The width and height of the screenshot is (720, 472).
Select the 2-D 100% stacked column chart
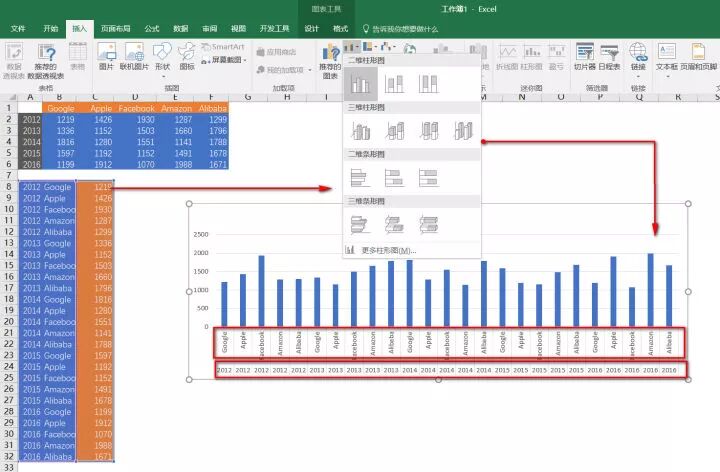[x=428, y=84]
